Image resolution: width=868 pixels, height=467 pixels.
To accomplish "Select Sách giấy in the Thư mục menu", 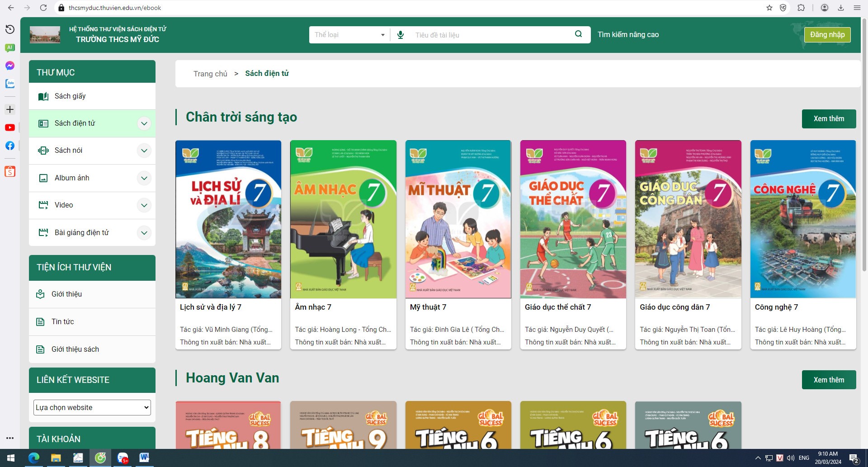I will click(x=92, y=96).
